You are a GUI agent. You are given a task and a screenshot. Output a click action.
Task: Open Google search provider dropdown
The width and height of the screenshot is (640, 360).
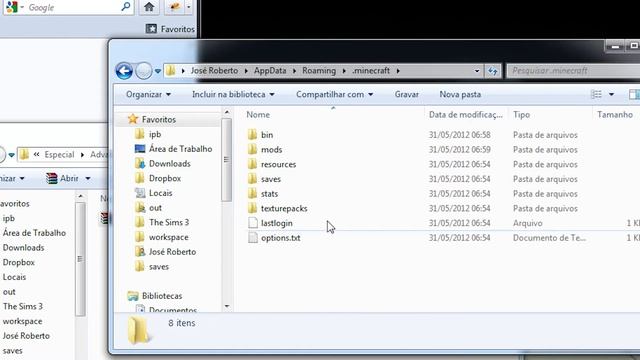click(22, 7)
